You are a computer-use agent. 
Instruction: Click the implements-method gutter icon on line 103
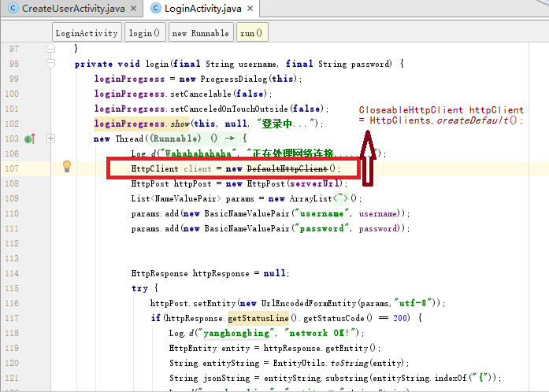(x=29, y=139)
